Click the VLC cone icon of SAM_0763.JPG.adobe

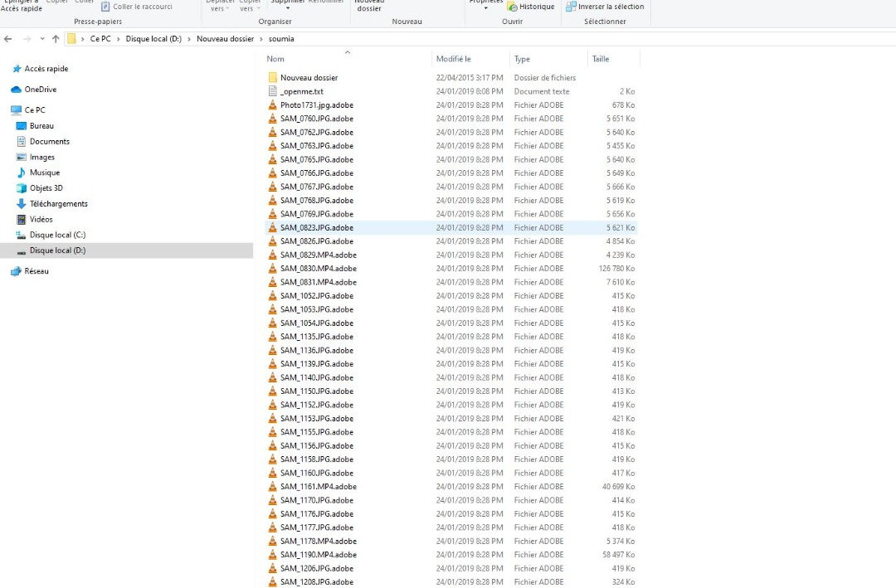273,146
